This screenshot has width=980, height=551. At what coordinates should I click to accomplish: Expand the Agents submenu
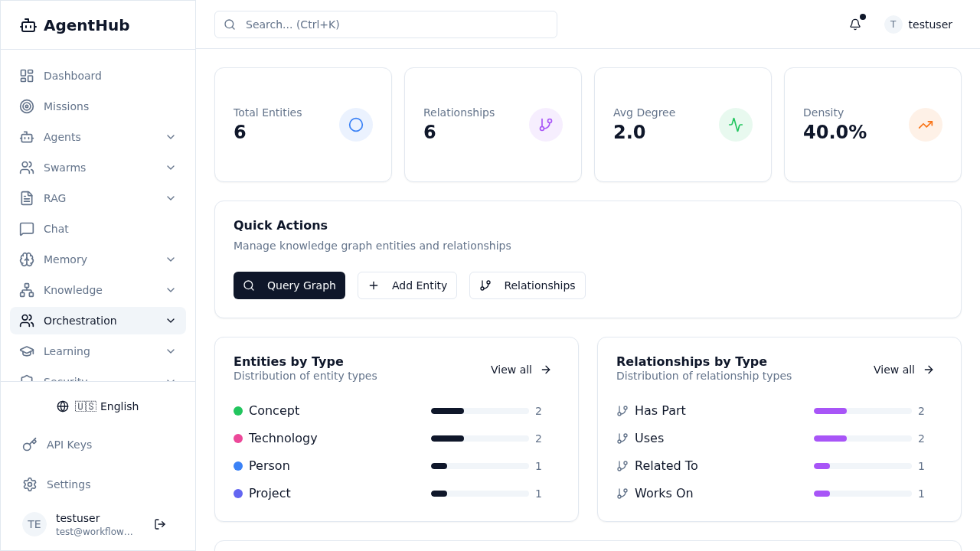[x=171, y=137]
